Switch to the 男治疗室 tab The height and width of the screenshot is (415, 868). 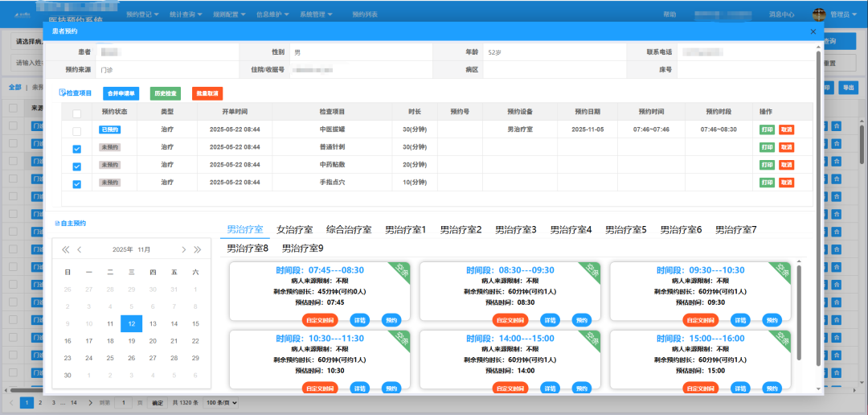tap(244, 229)
